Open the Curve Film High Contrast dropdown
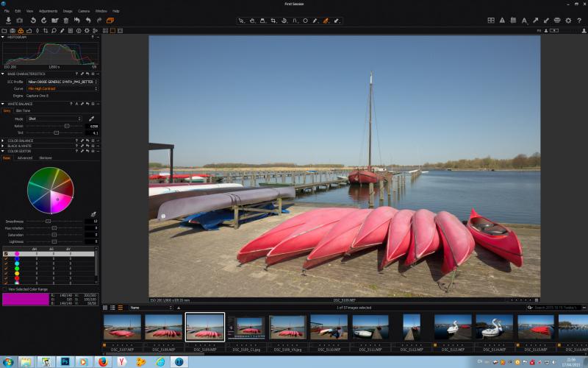The image size is (588, 368). (62, 88)
